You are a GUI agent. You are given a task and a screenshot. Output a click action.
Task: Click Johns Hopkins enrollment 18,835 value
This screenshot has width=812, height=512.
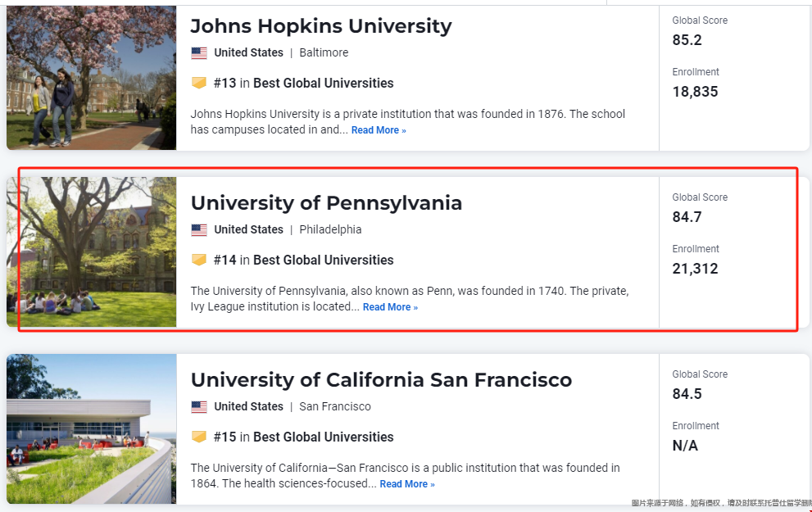pos(695,92)
